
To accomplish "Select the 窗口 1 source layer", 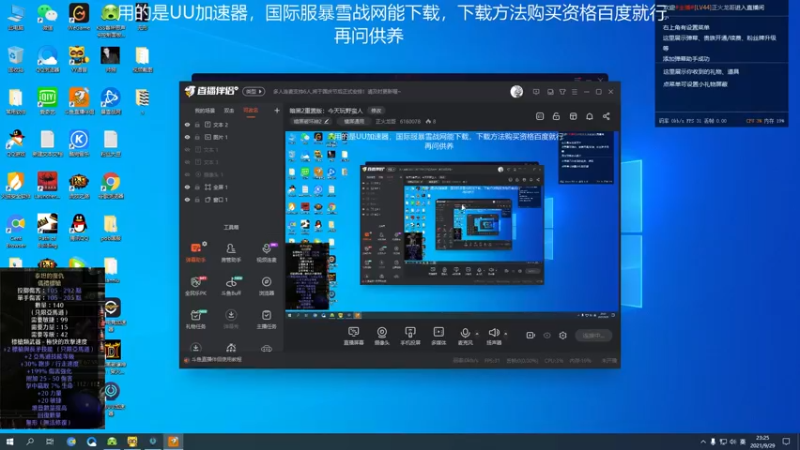I will click(220, 200).
